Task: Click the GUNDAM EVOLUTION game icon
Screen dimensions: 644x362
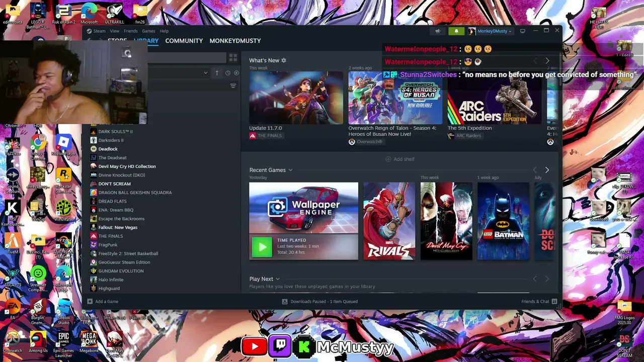Action: click(x=94, y=271)
